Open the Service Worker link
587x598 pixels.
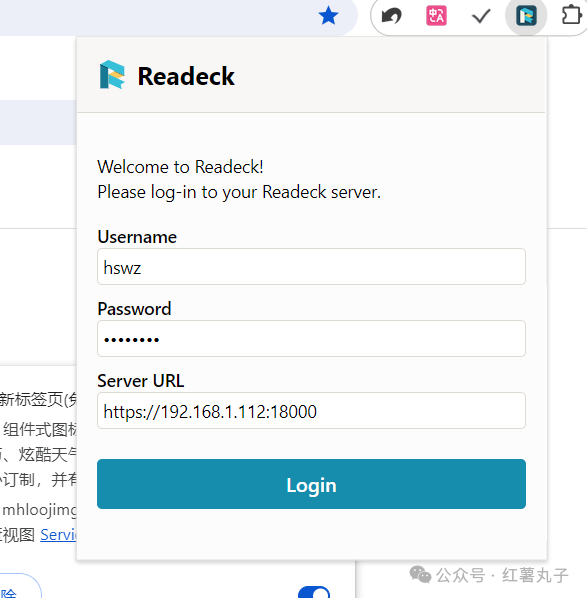pyautogui.click(x=58, y=535)
